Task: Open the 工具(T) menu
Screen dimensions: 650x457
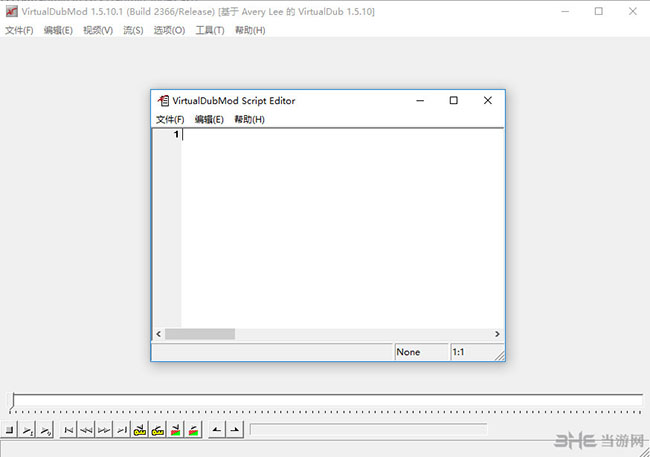Action: 210,30
